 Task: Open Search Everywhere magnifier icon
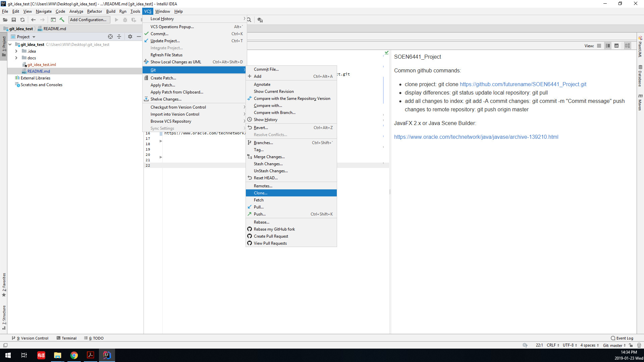(249, 20)
